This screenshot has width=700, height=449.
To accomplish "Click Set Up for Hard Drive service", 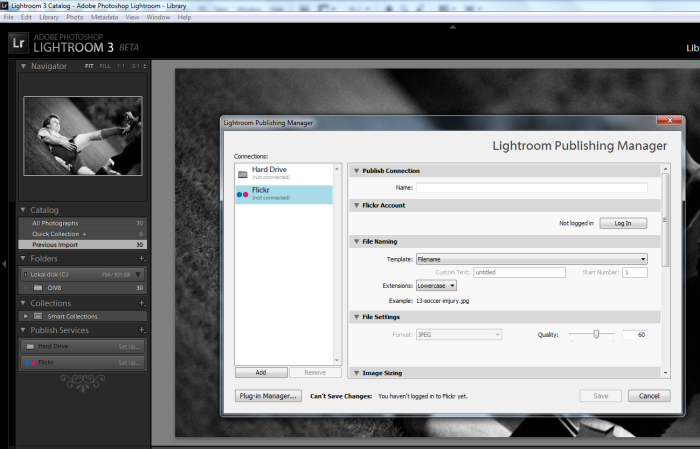I will tap(129, 347).
